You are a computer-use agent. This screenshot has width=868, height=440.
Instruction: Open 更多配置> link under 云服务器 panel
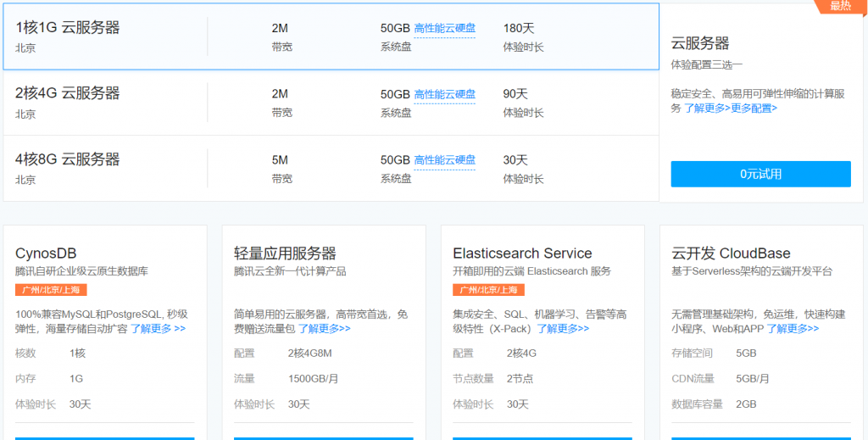coord(754,109)
